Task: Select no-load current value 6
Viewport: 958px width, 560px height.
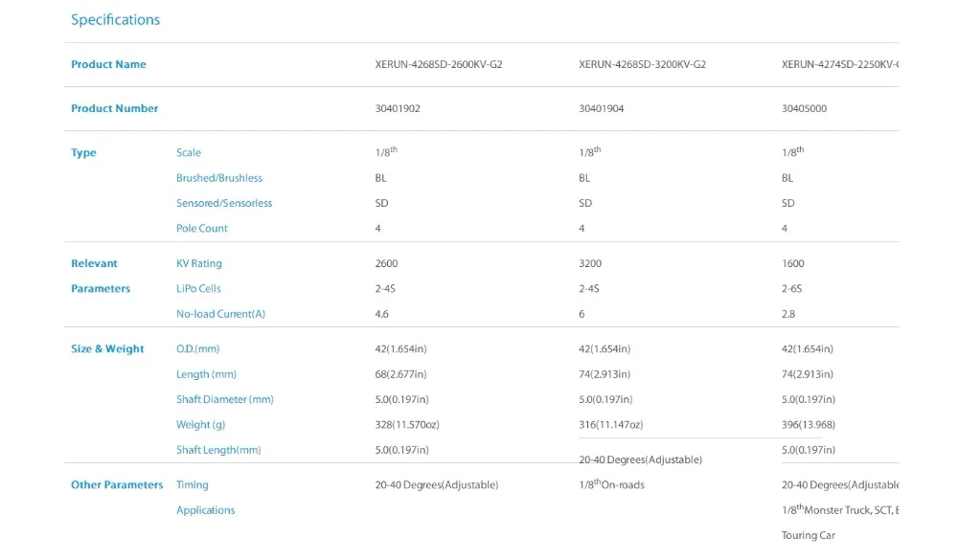Action: point(582,314)
